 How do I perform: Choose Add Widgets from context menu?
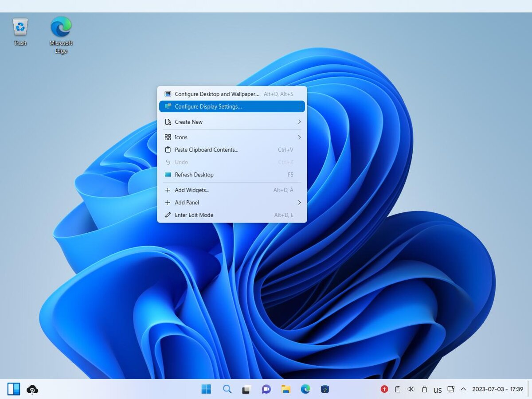[232, 190]
